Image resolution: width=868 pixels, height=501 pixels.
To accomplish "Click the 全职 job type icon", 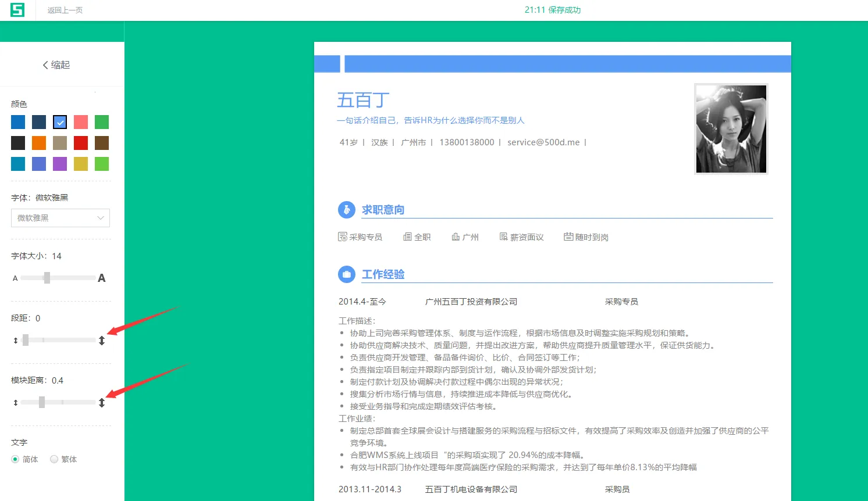I will pos(408,237).
